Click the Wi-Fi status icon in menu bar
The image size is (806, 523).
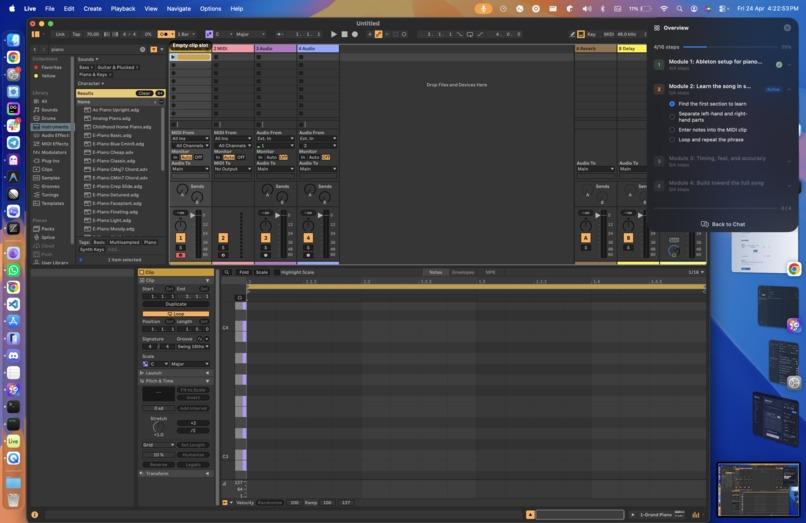[x=664, y=9]
